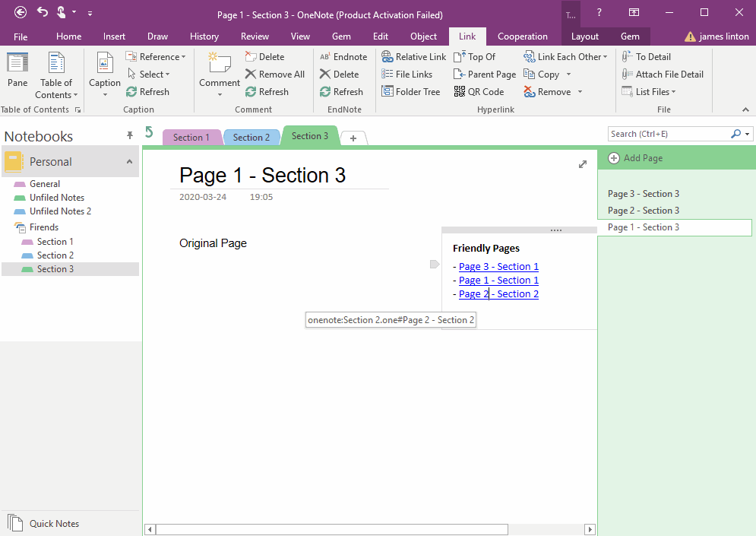This screenshot has width=756, height=536.
Task: Click the Add Page button
Action: (x=635, y=158)
